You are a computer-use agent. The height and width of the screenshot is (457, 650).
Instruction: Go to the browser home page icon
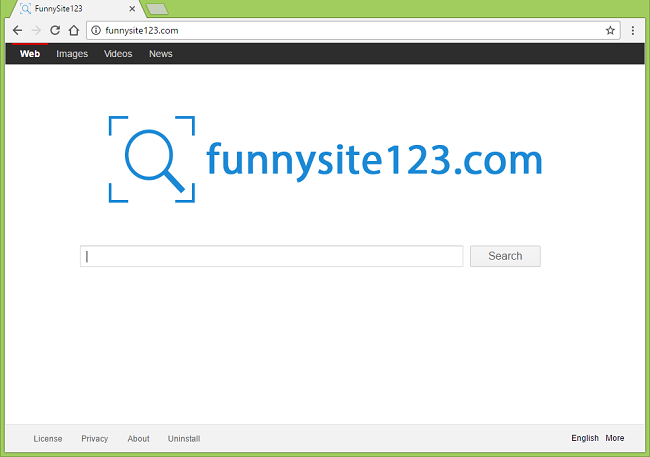coord(73,30)
